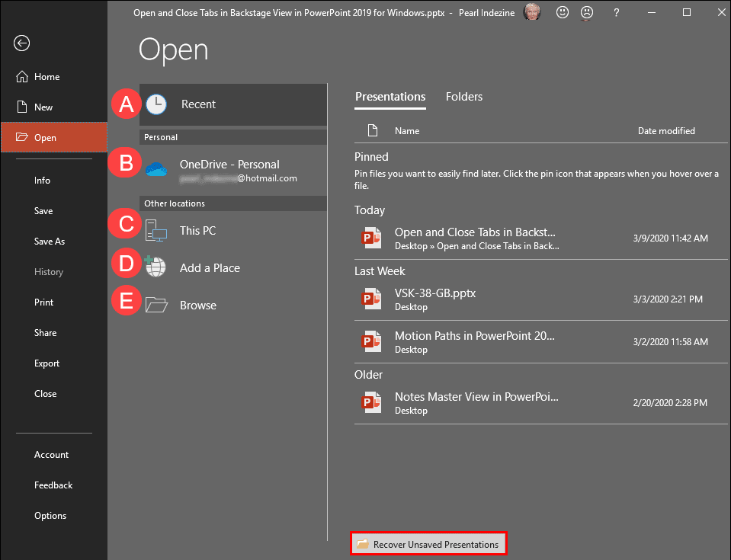Click the OneDrive cloud icon under Personal
This screenshot has height=560, width=731.
click(x=155, y=164)
